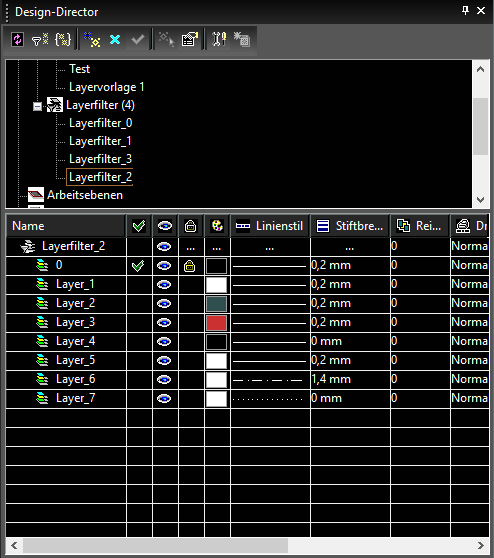
Task: Toggle Layer_6 visibility eye
Action: 164,380
